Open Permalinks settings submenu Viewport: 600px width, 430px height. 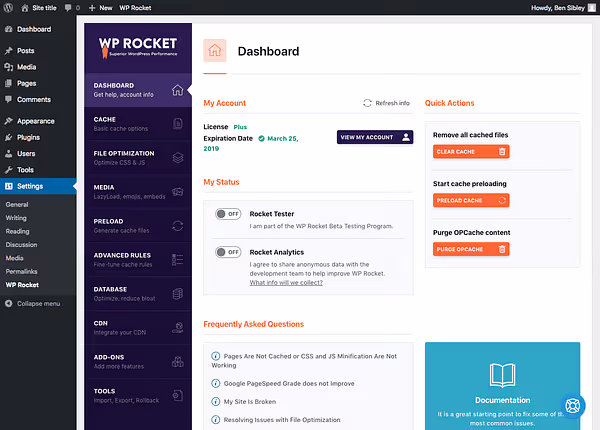(21, 272)
